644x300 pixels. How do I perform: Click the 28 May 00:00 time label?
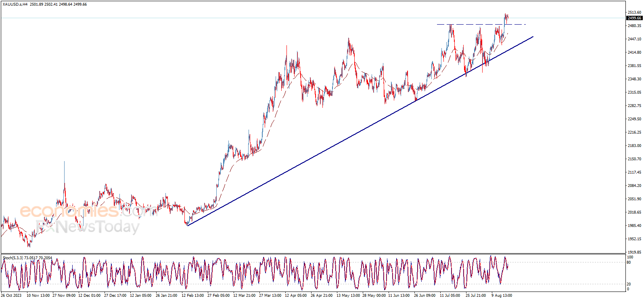(374, 296)
